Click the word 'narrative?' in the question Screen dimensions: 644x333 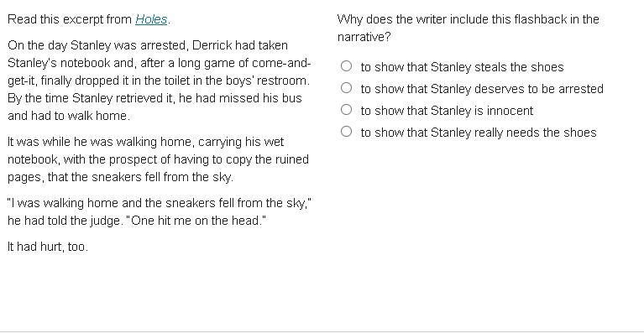(364, 37)
